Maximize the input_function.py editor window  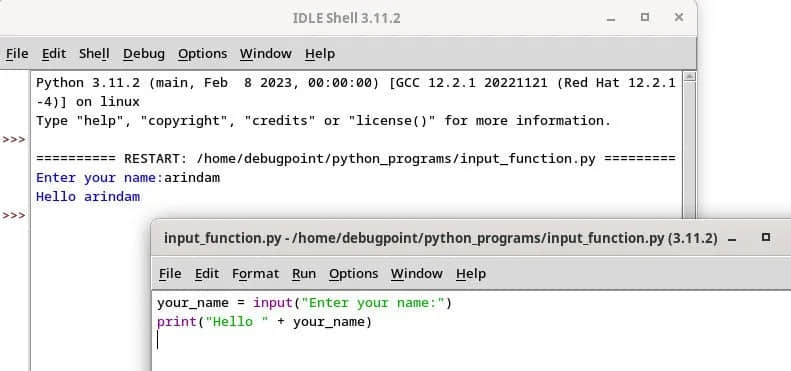click(x=766, y=237)
